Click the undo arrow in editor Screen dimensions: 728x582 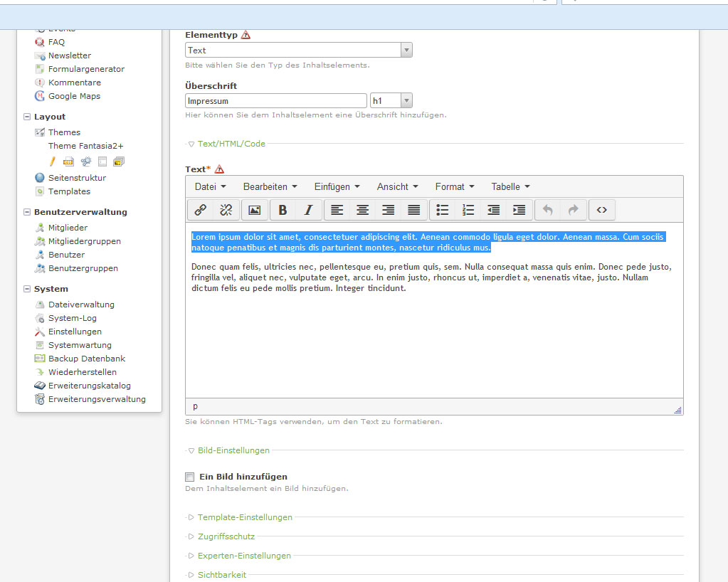[x=547, y=210]
